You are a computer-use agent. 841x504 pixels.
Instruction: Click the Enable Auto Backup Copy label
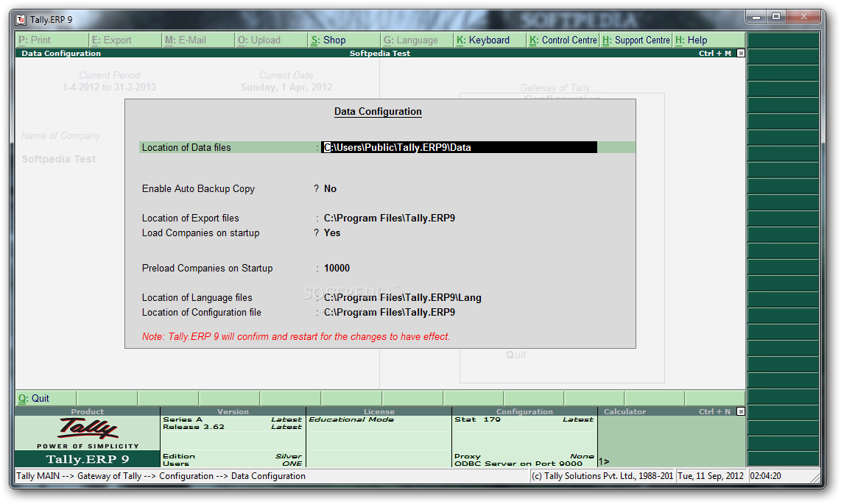[198, 188]
